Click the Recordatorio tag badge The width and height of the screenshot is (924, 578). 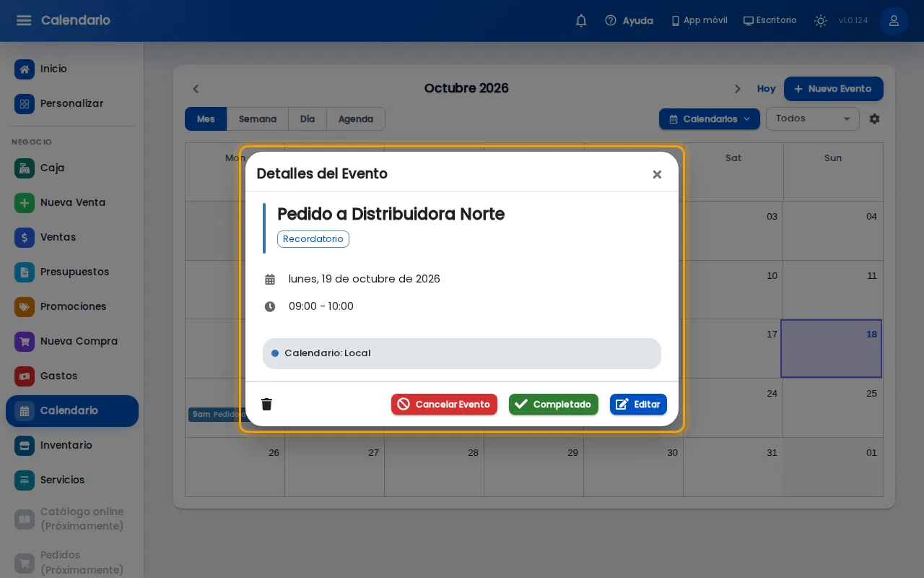(313, 239)
